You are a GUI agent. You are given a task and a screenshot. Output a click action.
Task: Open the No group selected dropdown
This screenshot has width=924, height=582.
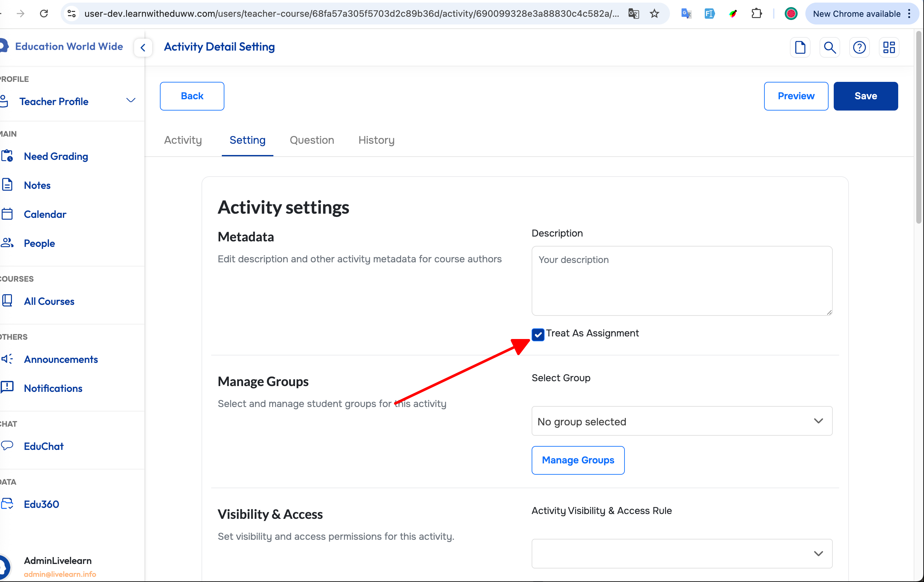pyautogui.click(x=682, y=421)
